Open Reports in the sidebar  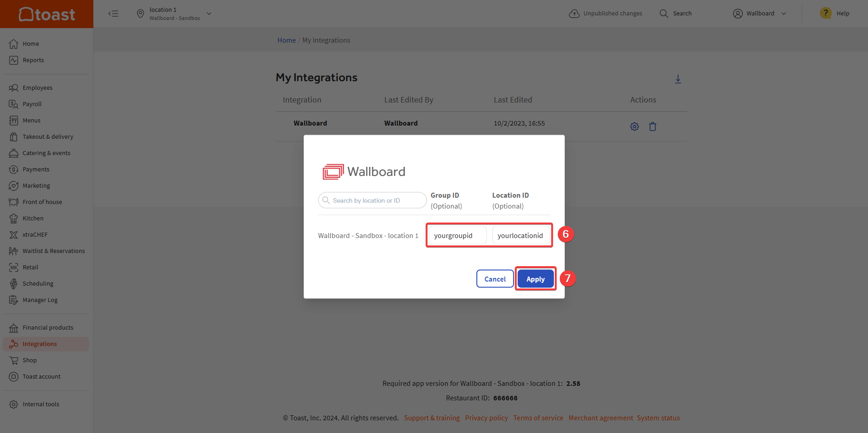[46, 60]
